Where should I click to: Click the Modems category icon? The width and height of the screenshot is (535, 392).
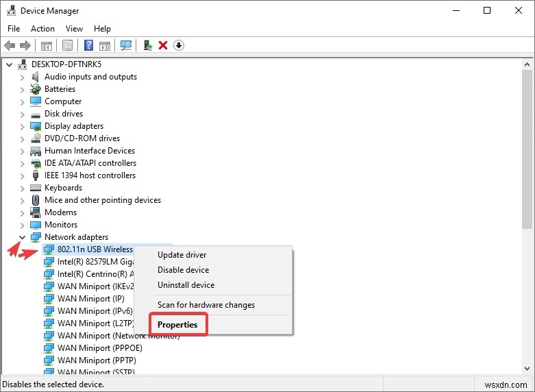tap(36, 212)
